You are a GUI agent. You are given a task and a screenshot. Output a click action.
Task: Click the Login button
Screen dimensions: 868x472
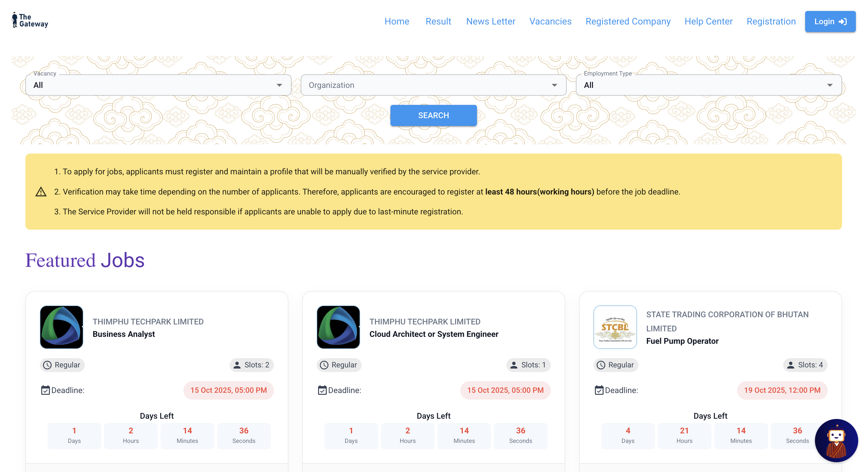[830, 22]
